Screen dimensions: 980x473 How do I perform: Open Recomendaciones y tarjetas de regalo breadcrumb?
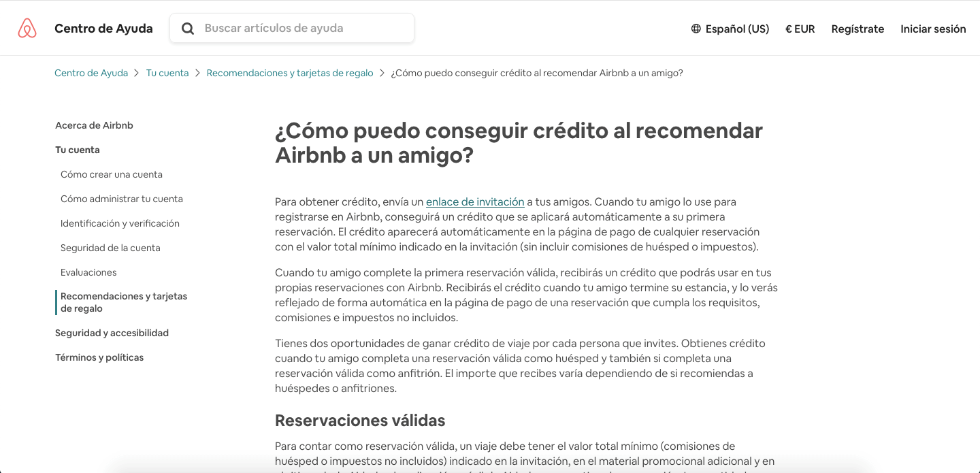point(290,73)
